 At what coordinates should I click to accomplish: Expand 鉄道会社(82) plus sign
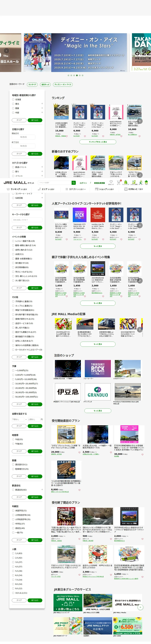[x=42, y=490]
